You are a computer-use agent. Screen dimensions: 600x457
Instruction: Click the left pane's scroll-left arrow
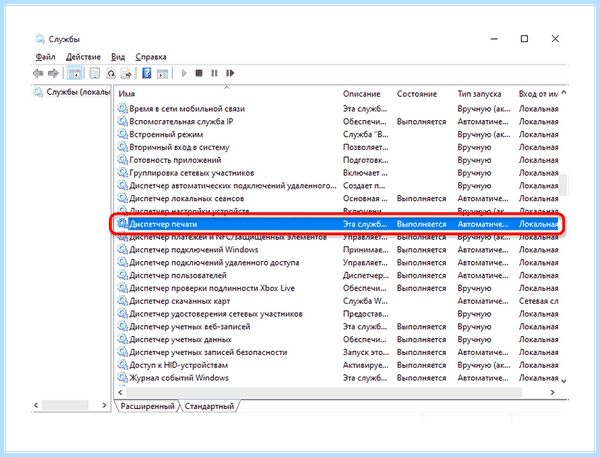tap(36, 405)
